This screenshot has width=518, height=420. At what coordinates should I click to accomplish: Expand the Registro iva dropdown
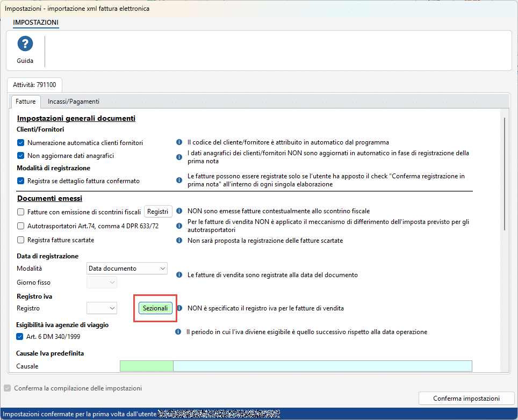[x=102, y=308]
